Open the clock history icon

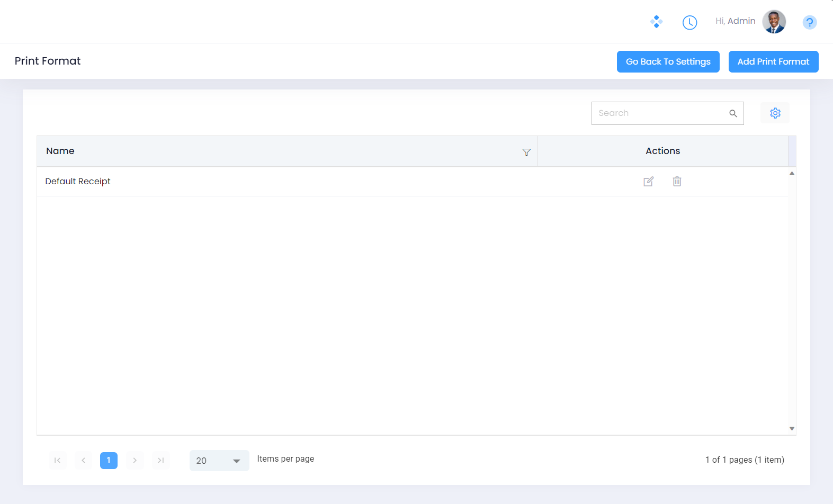(689, 22)
